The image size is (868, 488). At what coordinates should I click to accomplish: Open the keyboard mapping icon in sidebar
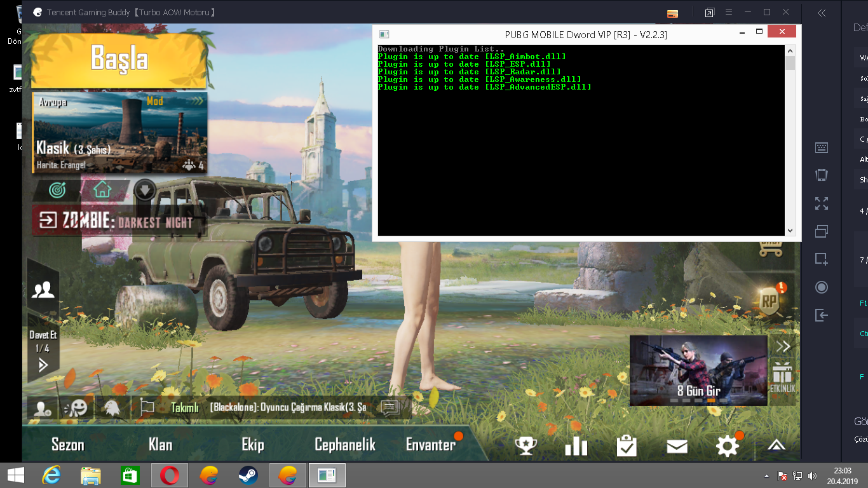pyautogui.click(x=822, y=147)
